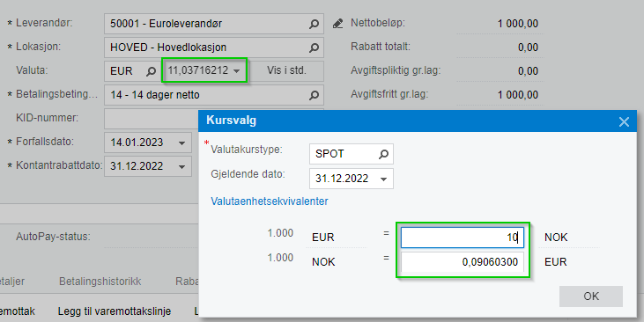The image size is (644, 322).
Task: Click the Forfallsdato value 14.01.2023
Action: 137,143
